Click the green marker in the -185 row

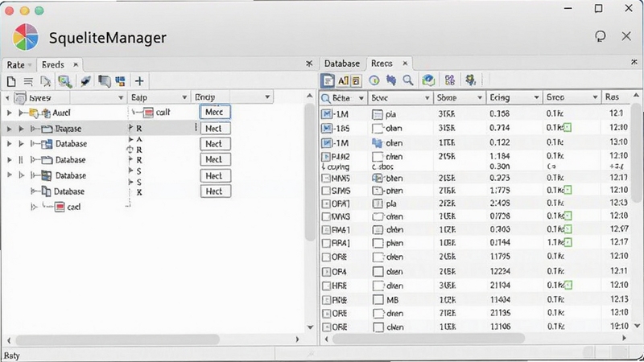coord(568,128)
